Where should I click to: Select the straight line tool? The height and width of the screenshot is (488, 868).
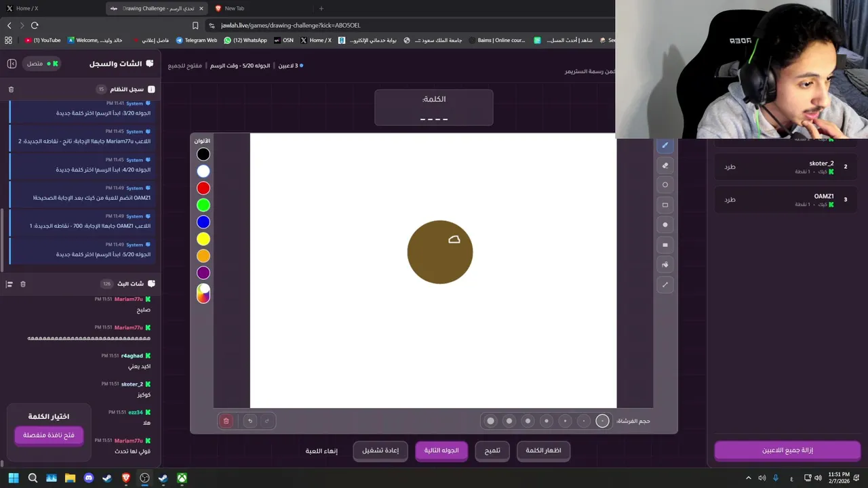665,285
